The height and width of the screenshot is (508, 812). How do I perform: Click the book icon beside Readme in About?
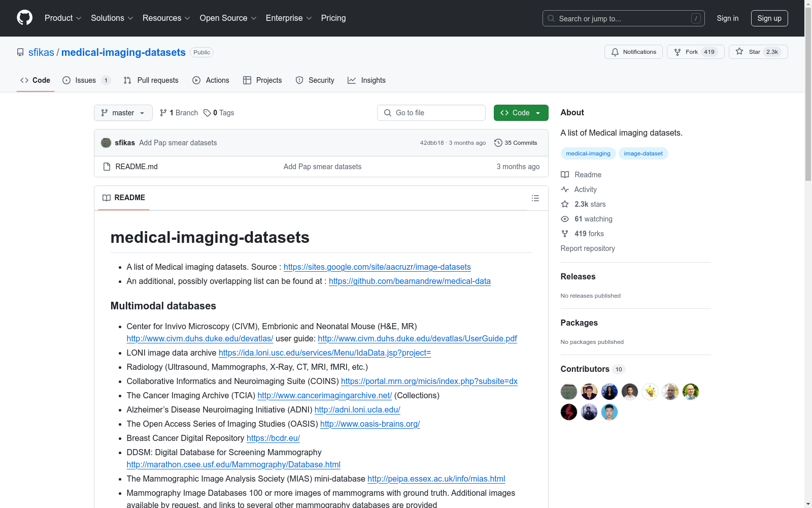pos(565,174)
